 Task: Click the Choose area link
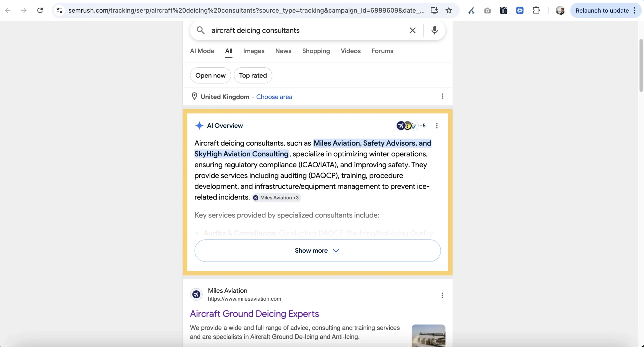pos(274,97)
